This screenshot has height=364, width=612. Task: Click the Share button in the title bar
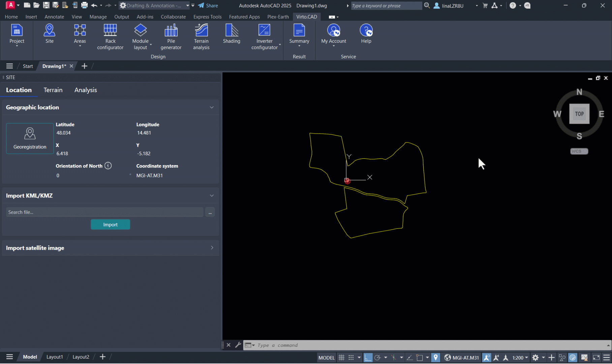point(208,5)
